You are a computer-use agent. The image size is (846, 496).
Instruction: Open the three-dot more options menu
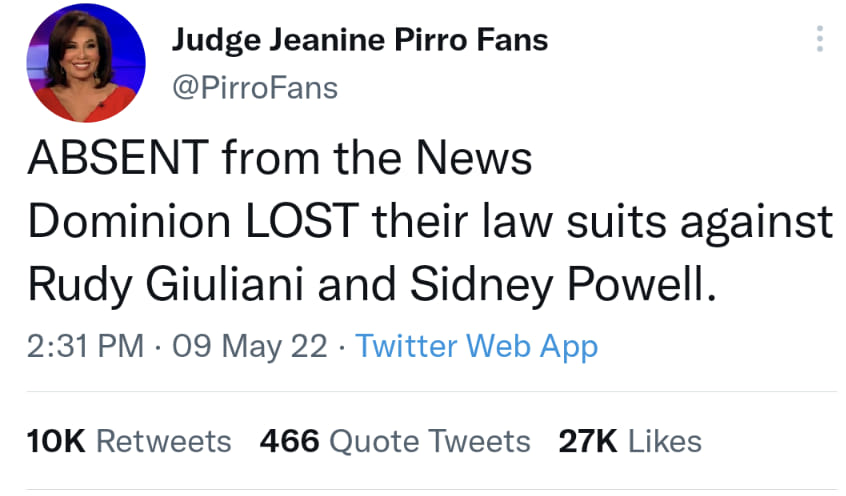[x=820, y=39]
